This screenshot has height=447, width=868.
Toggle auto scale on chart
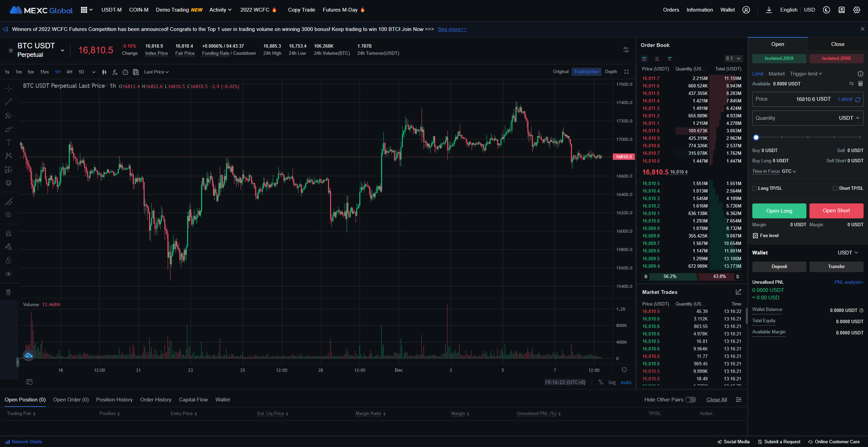coord(626,382)
